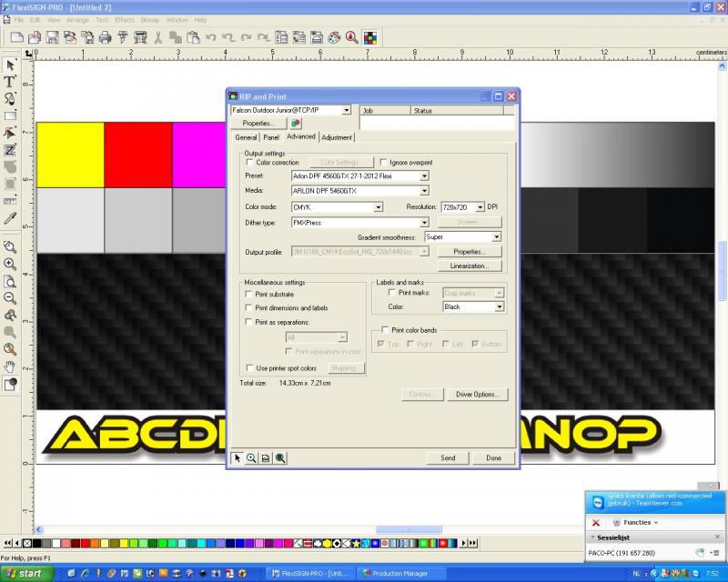Tick the Print substrate checkbox
The height and width of the screenshot is (582, 728).
tap(248, 294)
